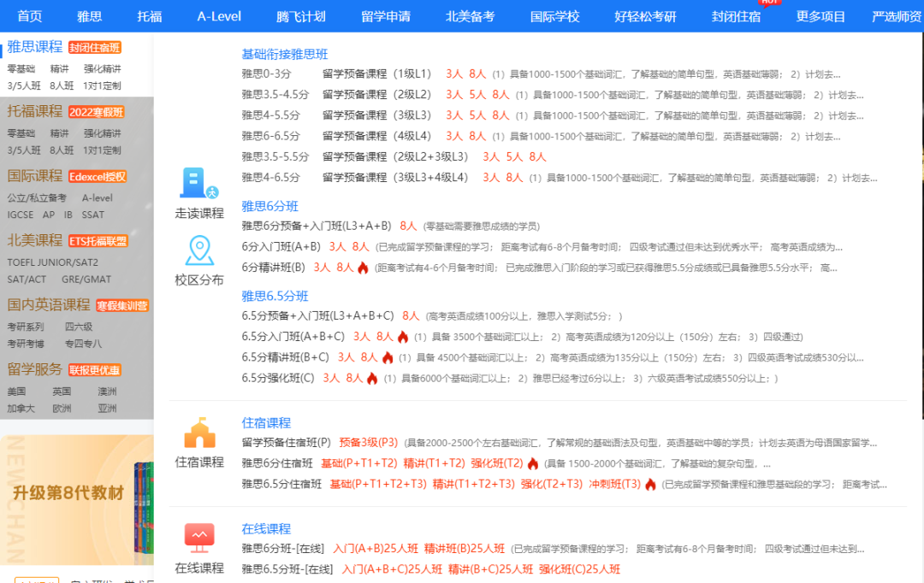Expand the 更多项目 navigation item
The width and height of the screenshot is (924, 583).
(820, 16)
